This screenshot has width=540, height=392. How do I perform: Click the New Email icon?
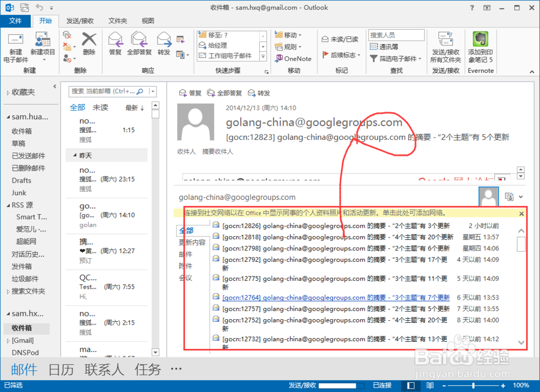point(16,48)
